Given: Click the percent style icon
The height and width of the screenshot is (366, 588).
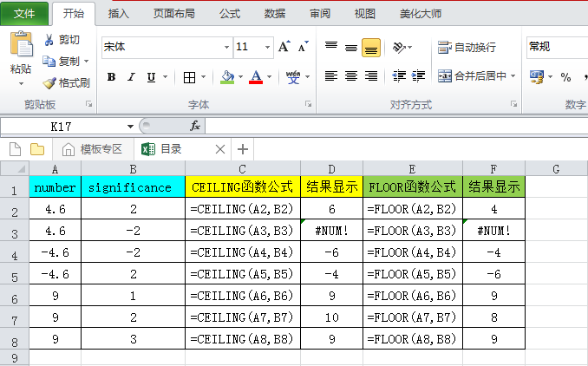Looking at the screenshot, I should [566, 77].
